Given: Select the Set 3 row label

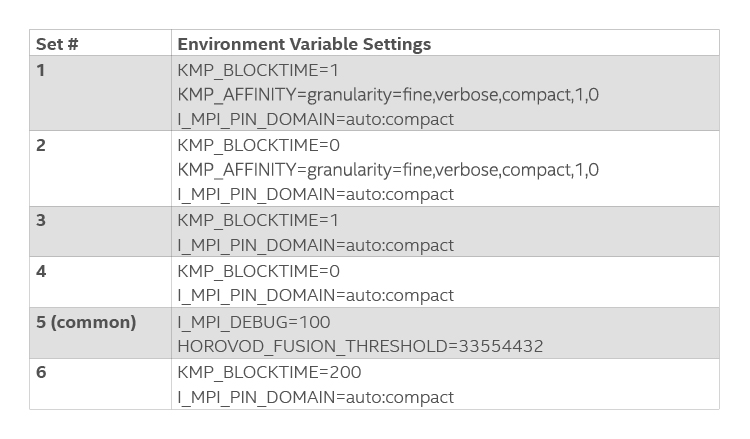Looking at the screenshot, I should point(41,220).
